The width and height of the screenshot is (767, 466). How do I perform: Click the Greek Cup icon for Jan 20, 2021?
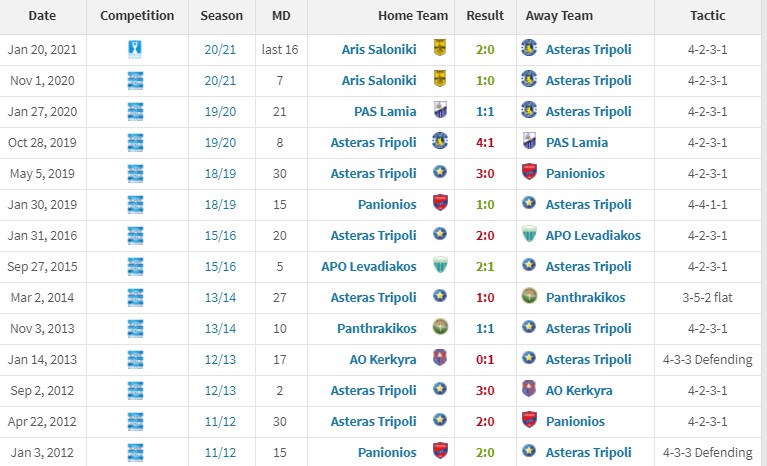[135, 49]
